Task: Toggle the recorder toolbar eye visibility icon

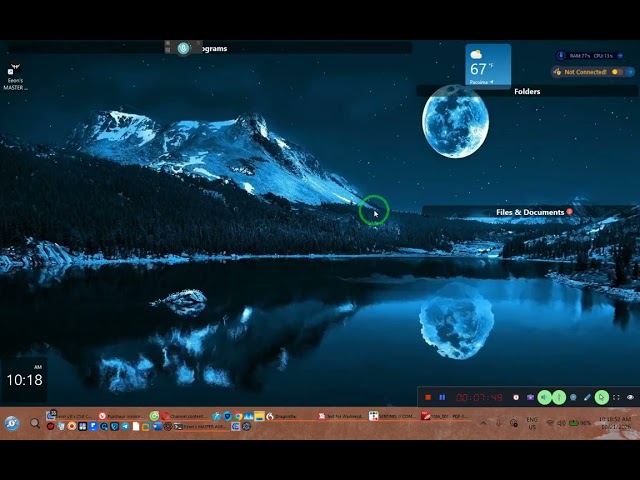Action: tap(630, 397)
